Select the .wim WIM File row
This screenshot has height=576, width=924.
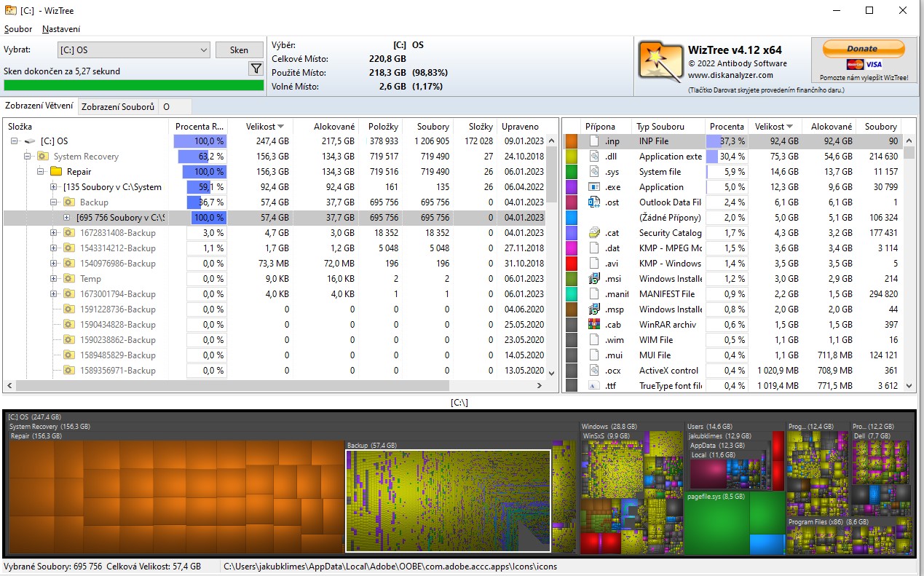pos(733,340)
